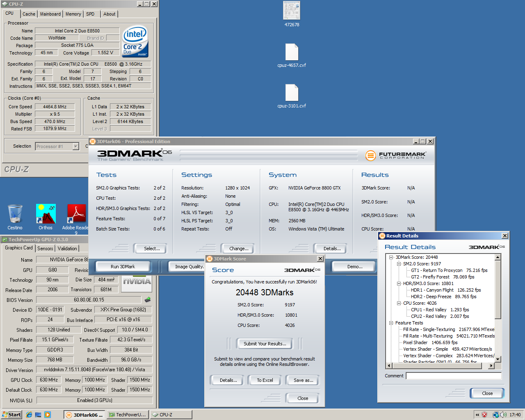The image size is (525, 420).
Task: Switch to CPU-Z taskbar button
Action: [171, 415]
